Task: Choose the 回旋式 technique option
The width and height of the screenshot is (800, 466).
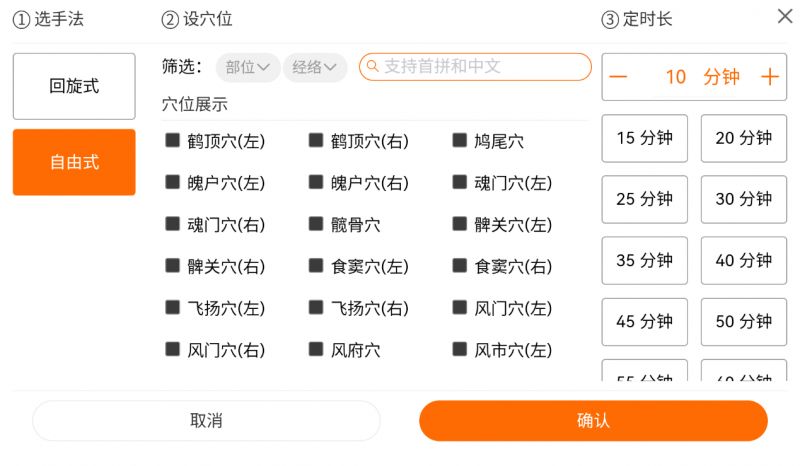Action: 74,86
